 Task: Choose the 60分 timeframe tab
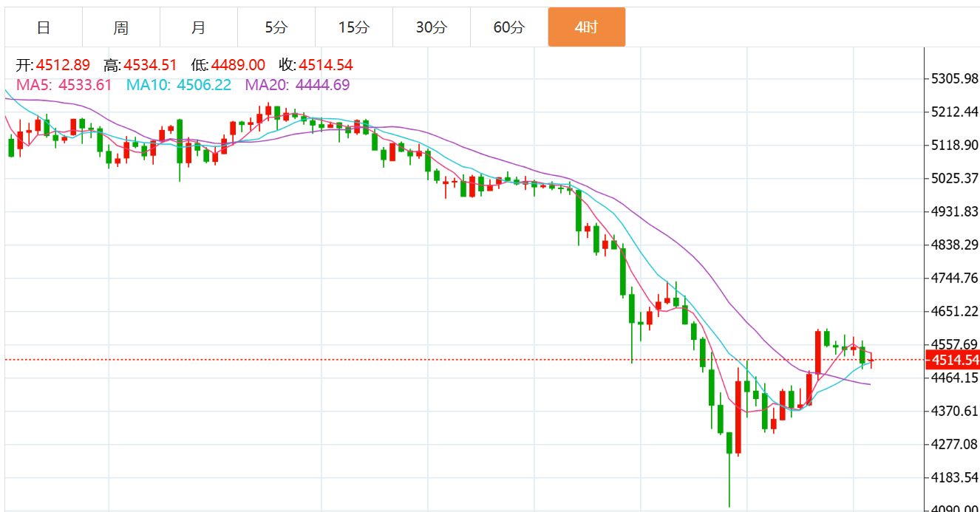tap(508, 27)
